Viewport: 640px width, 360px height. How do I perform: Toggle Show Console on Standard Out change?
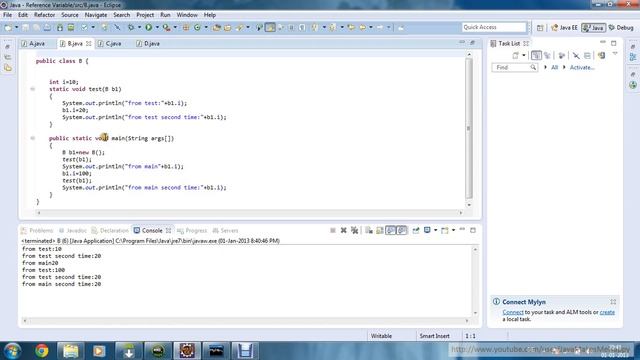[391, 231]
